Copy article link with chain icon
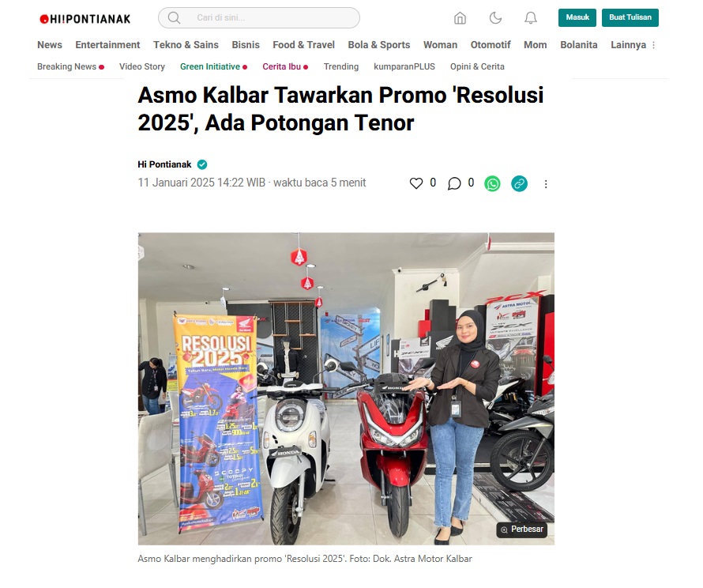The width and height of the screenshot is (703, 588). tap(519, 183)
